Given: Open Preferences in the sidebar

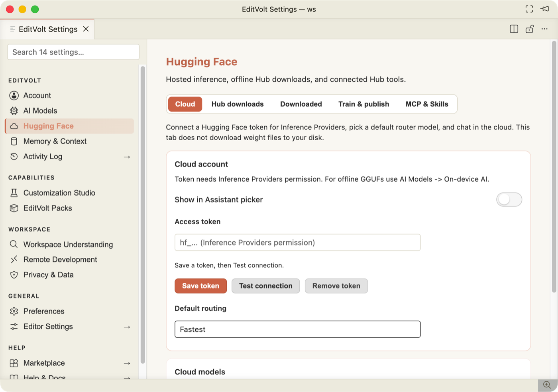Looking at the screenshot, I should click(x=69, y=311).
